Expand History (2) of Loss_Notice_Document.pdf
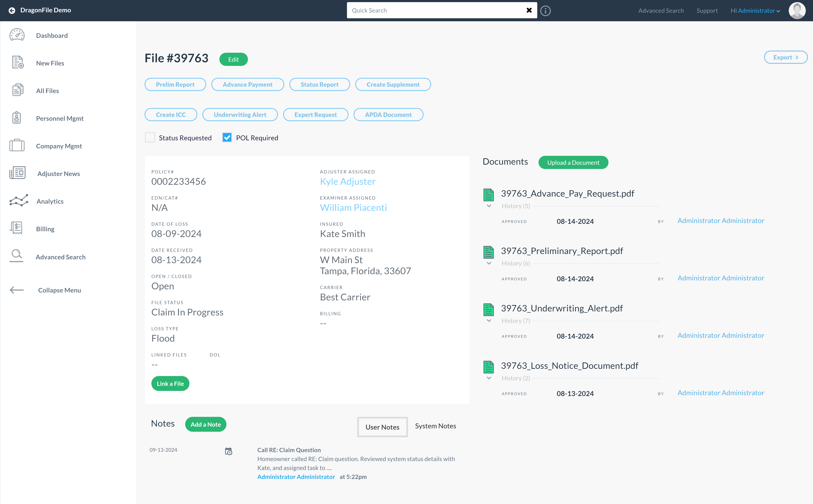 [489, 378]
